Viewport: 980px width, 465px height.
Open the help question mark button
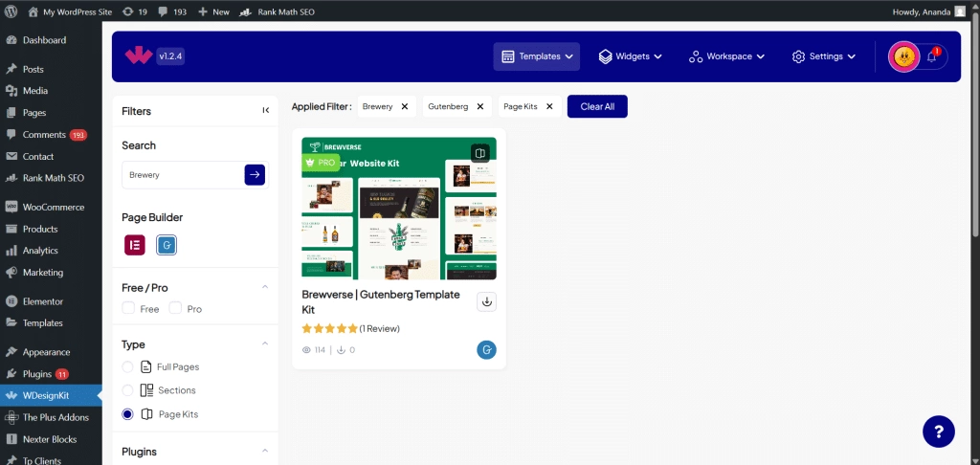[x=939, y=432]
